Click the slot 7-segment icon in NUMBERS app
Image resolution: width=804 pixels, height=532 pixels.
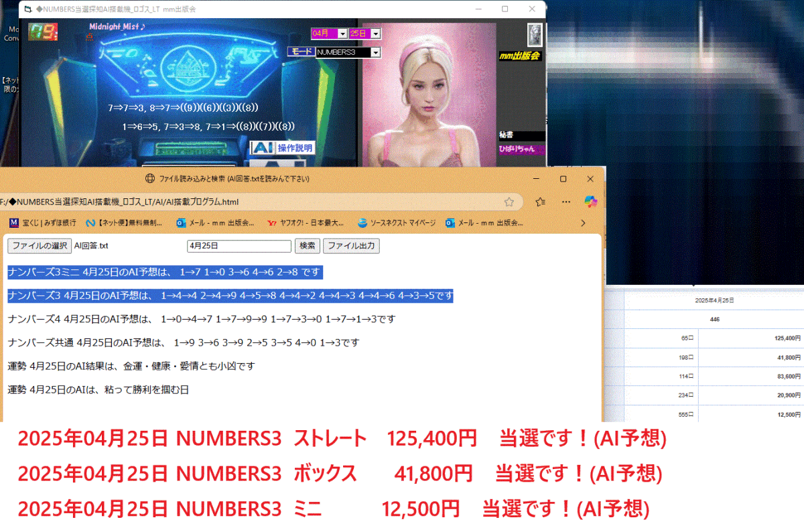(43, 32)
